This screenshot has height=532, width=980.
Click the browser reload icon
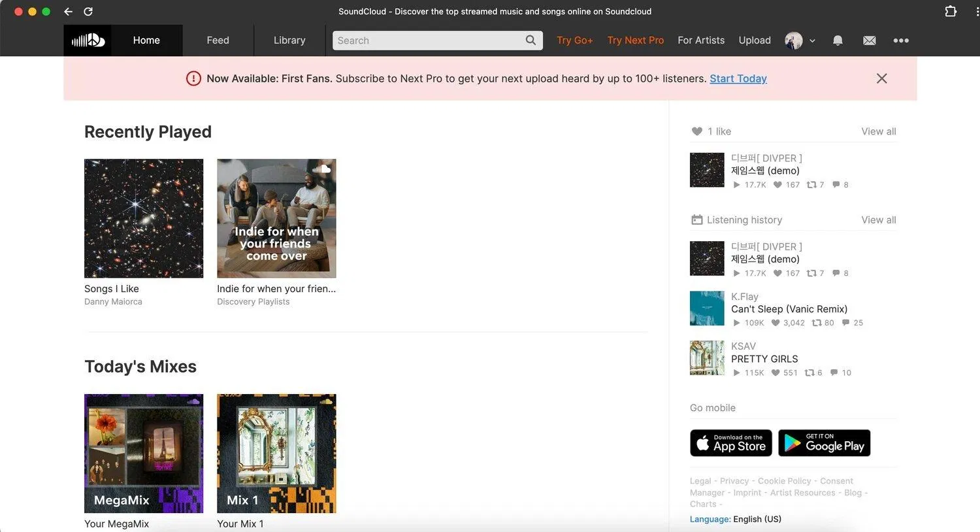pos(88,11)
